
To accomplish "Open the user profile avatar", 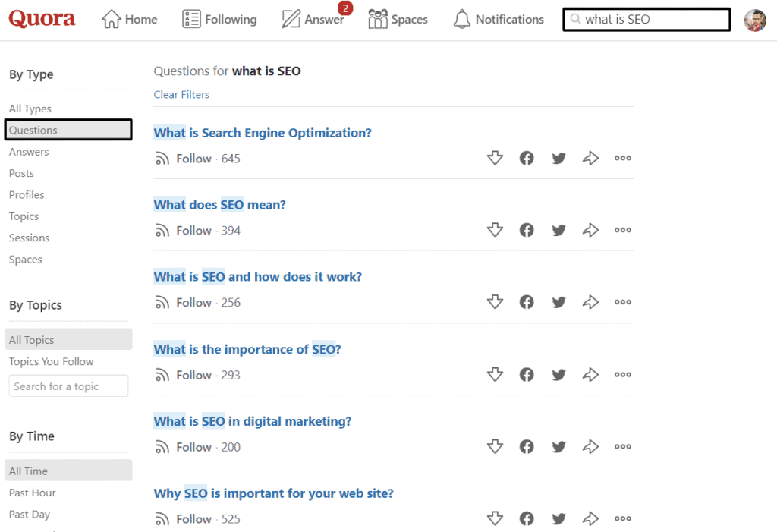I will 755,20.
